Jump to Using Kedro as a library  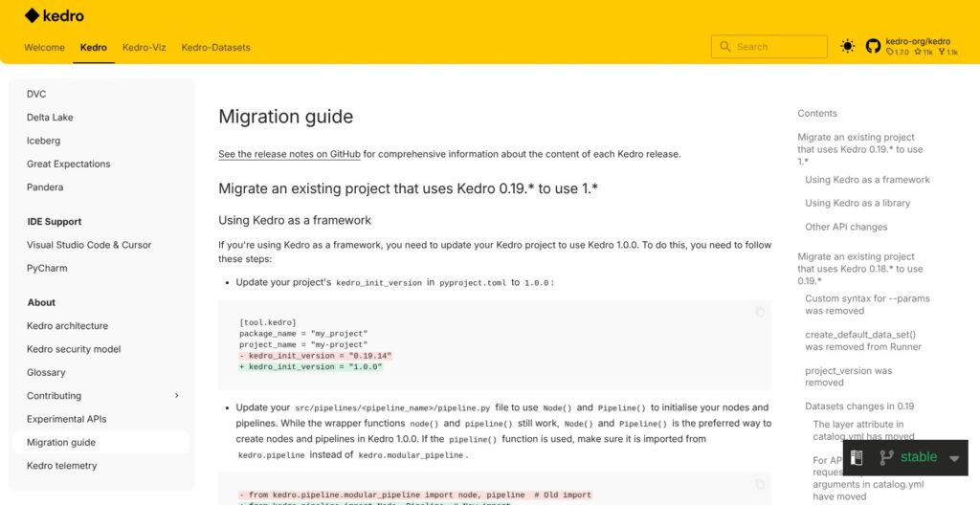pyautogui.click(x=857, y=203)
